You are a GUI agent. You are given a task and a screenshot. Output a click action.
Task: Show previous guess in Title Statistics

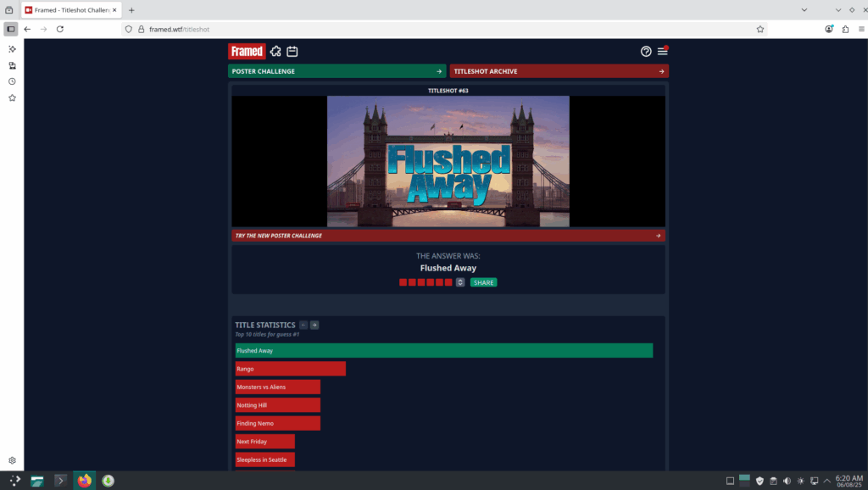pos(303,325)
